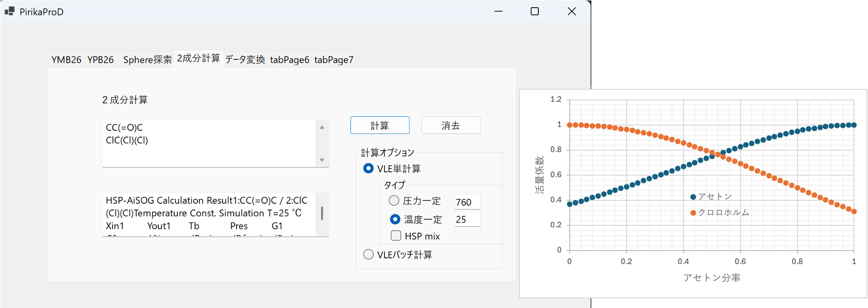The height and width of the screenshot is (308, 868).
Task: Close the PirikaProD window
Action: coord(572,11)
